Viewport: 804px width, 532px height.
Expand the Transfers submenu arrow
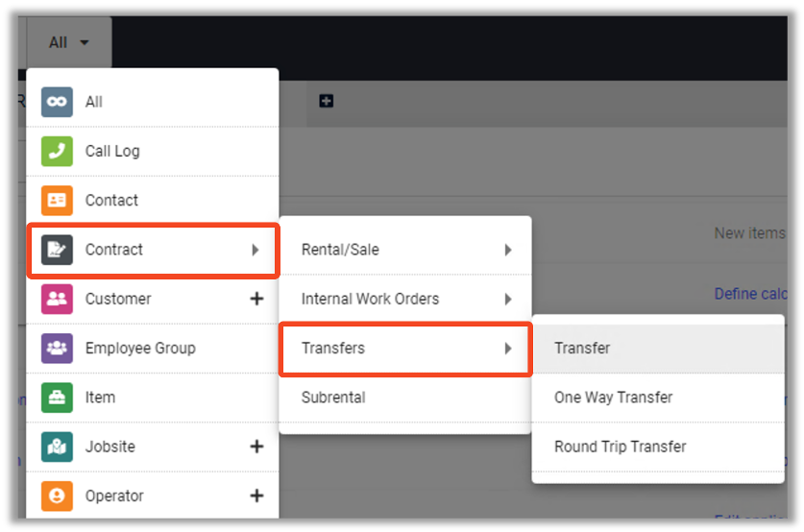click(508, 348)
